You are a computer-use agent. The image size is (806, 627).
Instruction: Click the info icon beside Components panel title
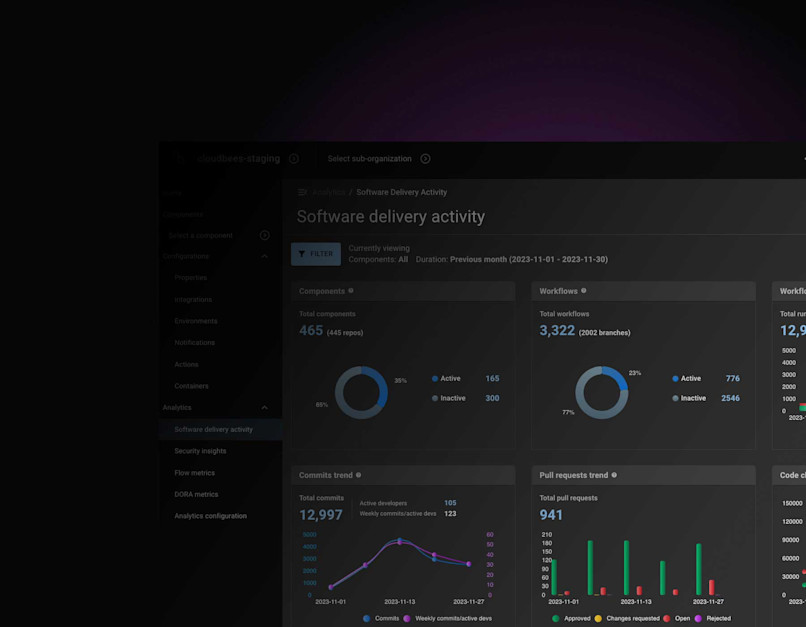click(352, 291)
